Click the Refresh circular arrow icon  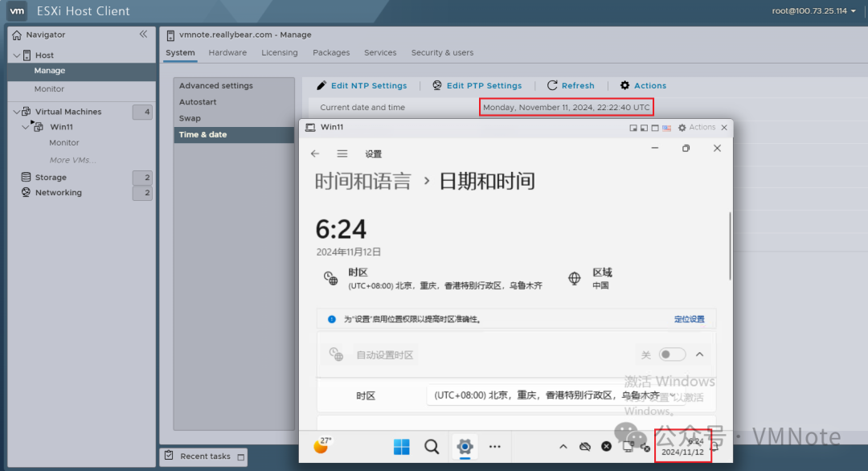[552, 85]
